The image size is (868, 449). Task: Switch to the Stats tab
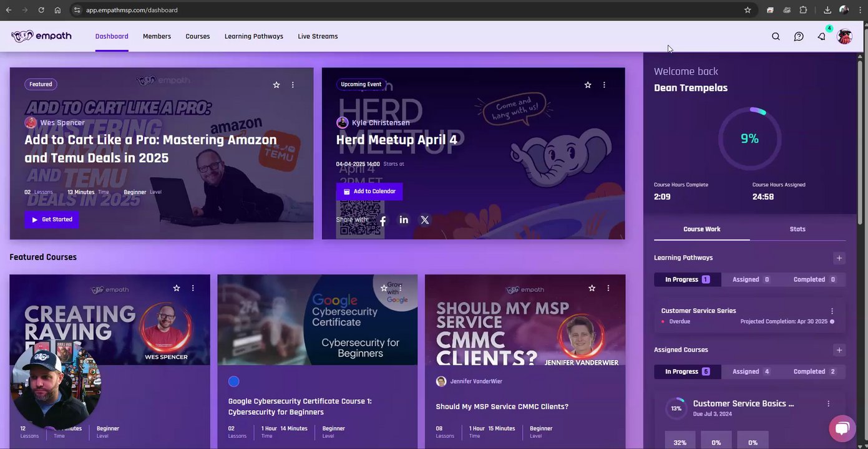click(x=797, y=229)
